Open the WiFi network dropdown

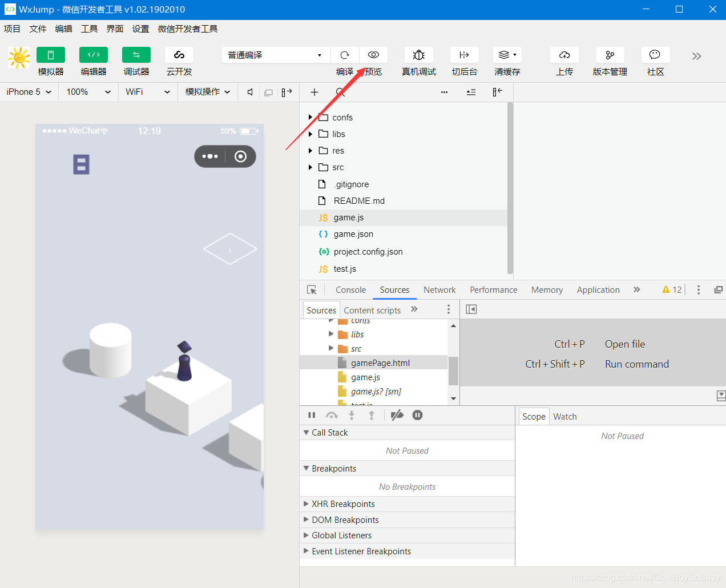pyautogui.click(x=148, y=92)
